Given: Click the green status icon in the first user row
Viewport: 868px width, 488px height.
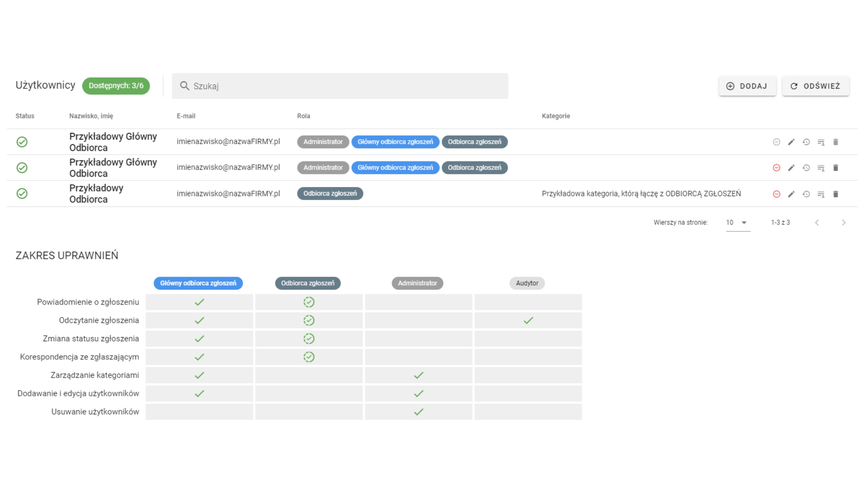Looking at the screenshot, I should 22,142.
